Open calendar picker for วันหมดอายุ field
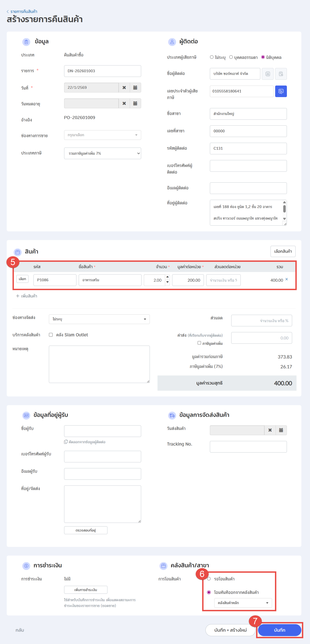The height and width of the screenshot is (644, 310). point(135,103)
